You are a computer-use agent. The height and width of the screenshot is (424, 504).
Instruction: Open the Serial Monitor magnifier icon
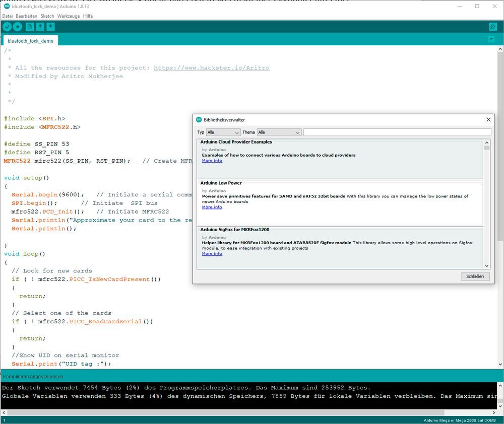(x=492, y=27)
